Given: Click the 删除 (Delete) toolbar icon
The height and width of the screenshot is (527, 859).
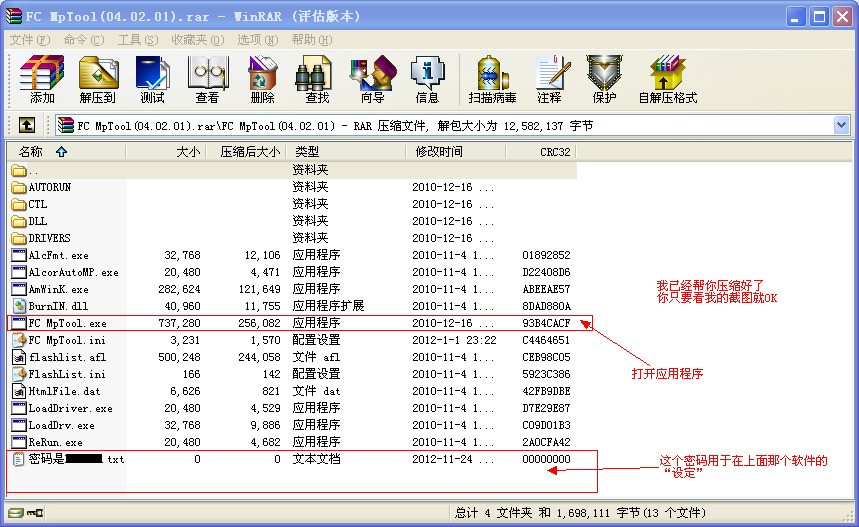Looking at the screenshot, I should [262, 79].
